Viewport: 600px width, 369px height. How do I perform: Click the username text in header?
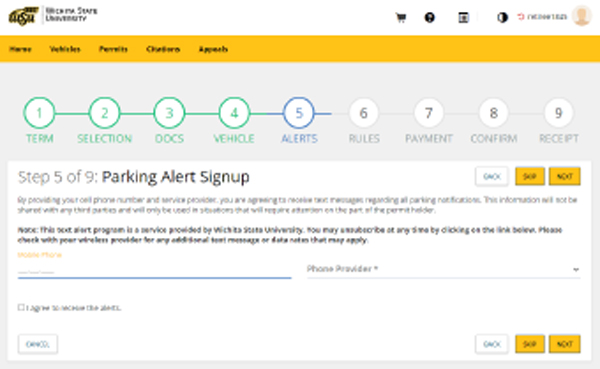pyautogui.click(x=547, y=17)
